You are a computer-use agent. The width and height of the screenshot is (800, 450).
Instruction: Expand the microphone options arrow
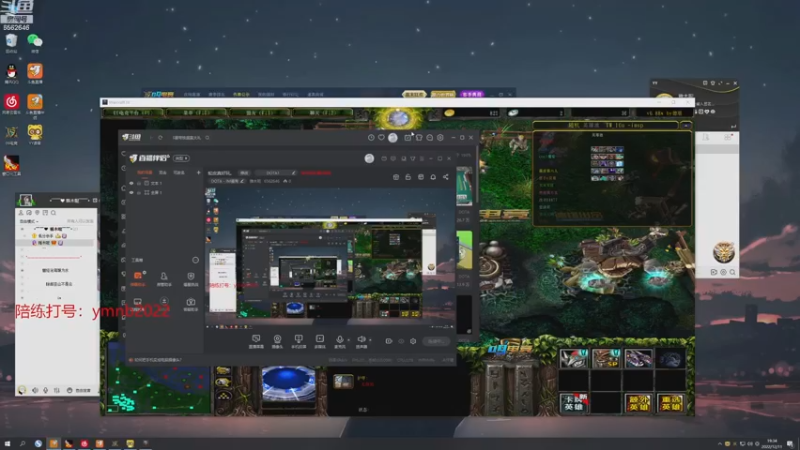pos(348,340)
